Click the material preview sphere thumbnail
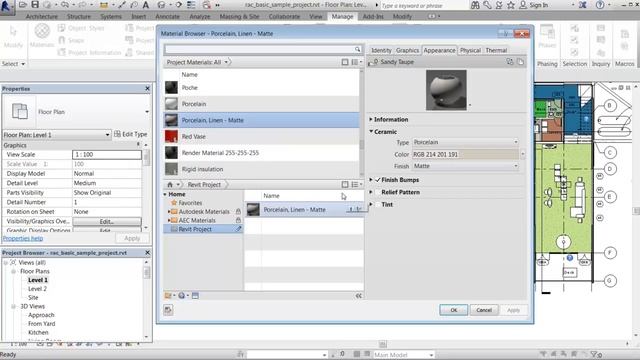Screen dimensions: 640x360 coord(446,90)
